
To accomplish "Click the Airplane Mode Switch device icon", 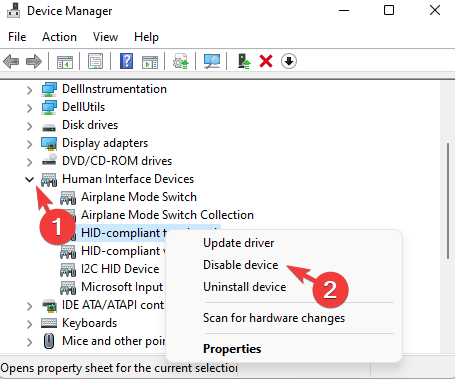I will click(x=68, y=198).
